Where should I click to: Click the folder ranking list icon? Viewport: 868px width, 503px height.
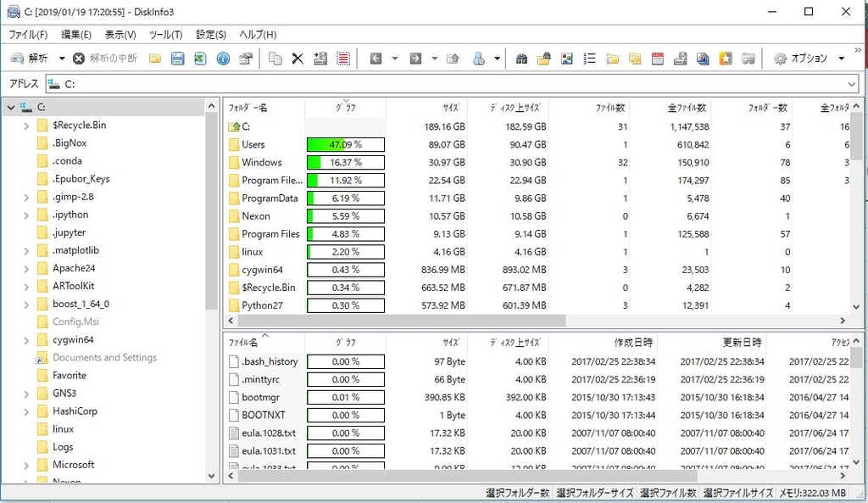tap(612, 59)
